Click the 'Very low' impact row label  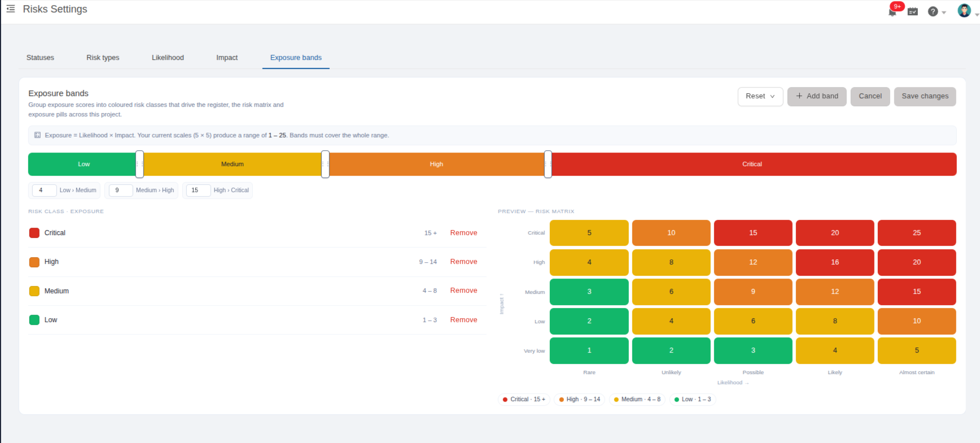click(534, 351)
